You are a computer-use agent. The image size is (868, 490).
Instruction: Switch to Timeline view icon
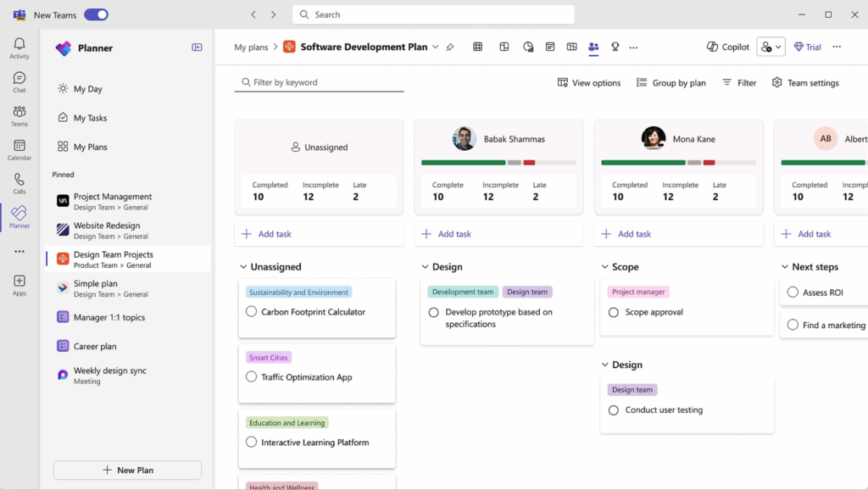[x=572, y=47]
